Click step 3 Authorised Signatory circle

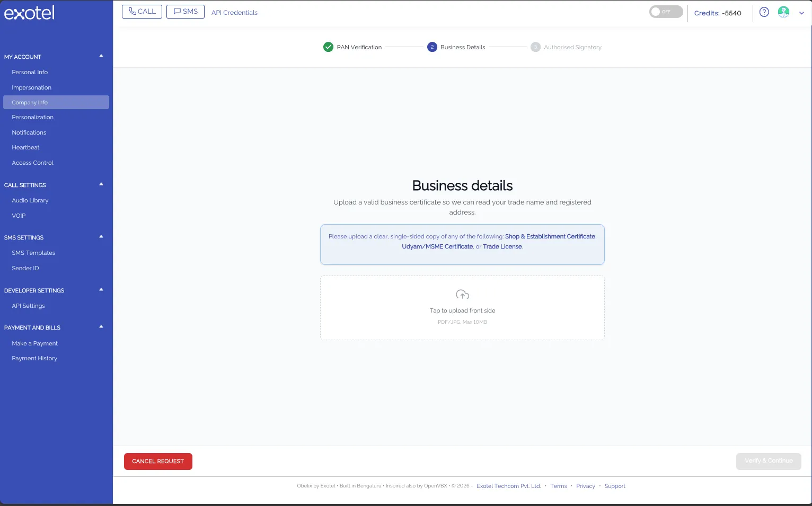[x=535, y=47]
